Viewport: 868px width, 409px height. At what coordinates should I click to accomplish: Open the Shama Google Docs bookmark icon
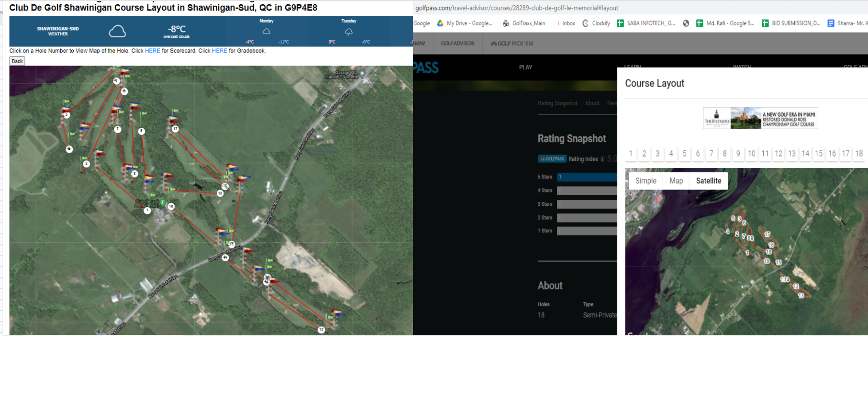tap(831, 23)
